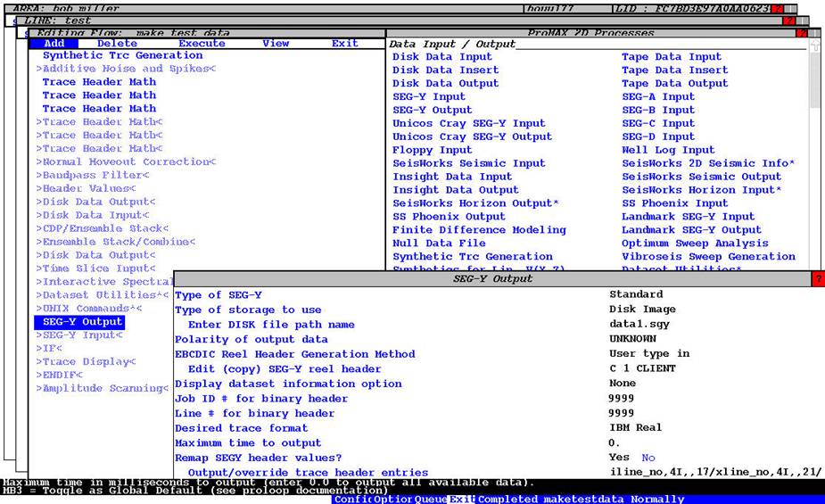Choose Insight Data Input process

(452, 177)
